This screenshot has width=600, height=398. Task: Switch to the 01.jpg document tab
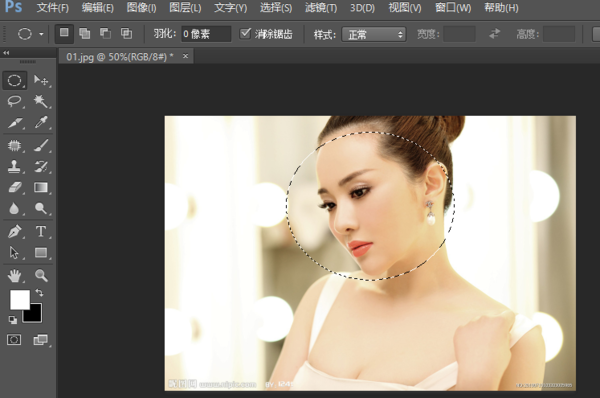point(120,57)
